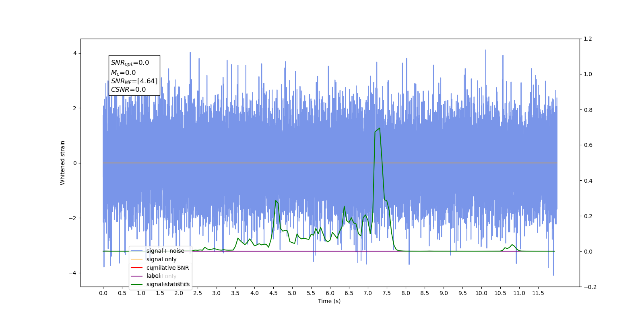Click the left-axis tick label −4
This screenshot has width=644, height=322.
click(x=72, y=273)
